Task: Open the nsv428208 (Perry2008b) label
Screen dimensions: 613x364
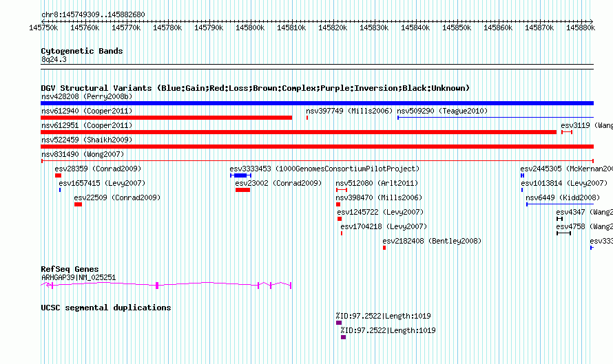Action: click(87, 96)
